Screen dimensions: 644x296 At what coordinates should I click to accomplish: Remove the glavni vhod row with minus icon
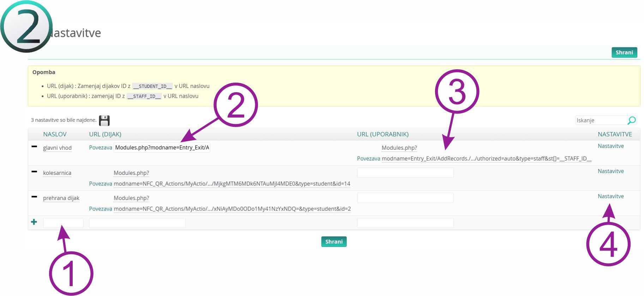point(34,147)
